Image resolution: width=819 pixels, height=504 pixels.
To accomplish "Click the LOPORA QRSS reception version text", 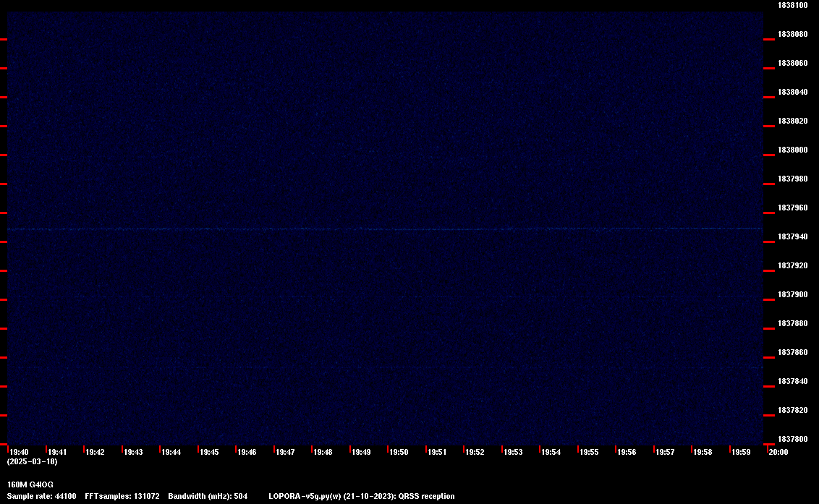I will [361, 496].
